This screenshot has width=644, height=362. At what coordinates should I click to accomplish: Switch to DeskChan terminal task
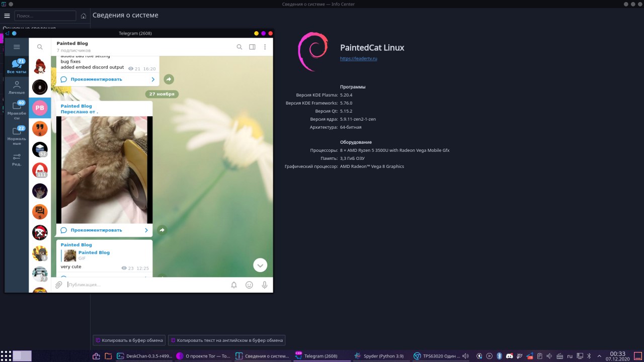[144, 356]
